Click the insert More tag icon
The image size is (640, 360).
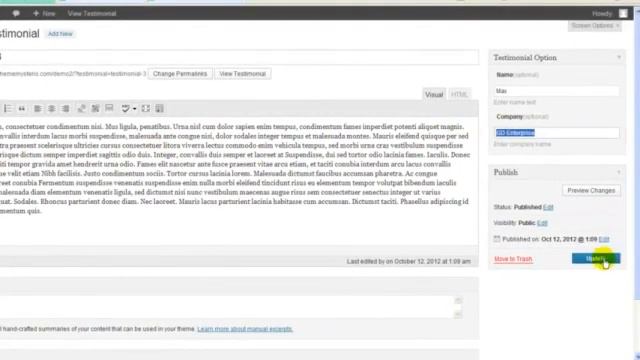click(109, 108)
